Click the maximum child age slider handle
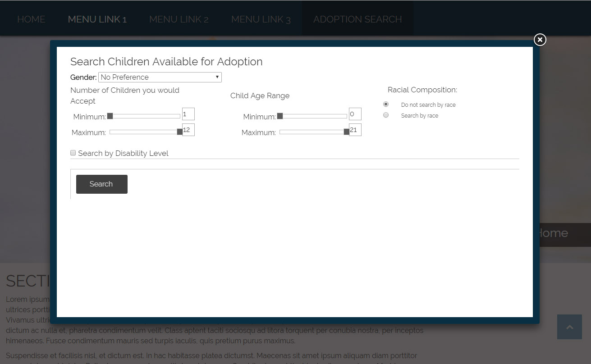The width and height of the screenshot is (591, 364). pos(346,132)
